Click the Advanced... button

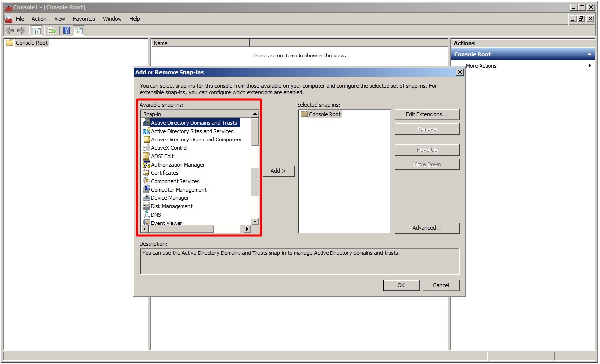pyautogui.click(x=426, y=228)
